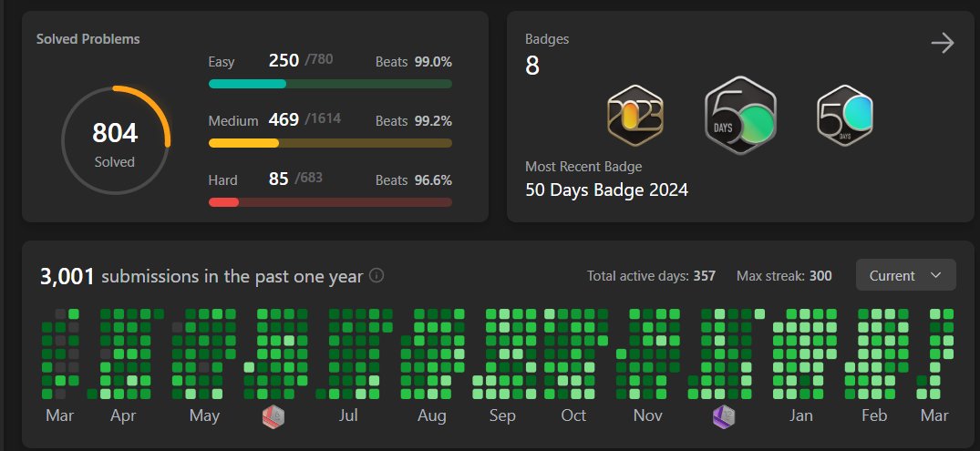This screenshot has width=980, height=451.
Task: Click the 'Feb' month label
Action: [873, 416]
